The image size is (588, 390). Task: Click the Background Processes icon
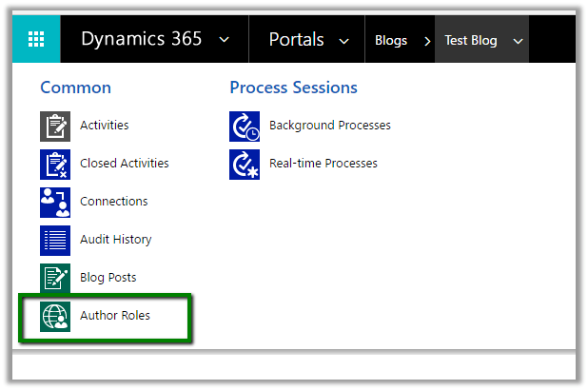(x=245, y=126)
